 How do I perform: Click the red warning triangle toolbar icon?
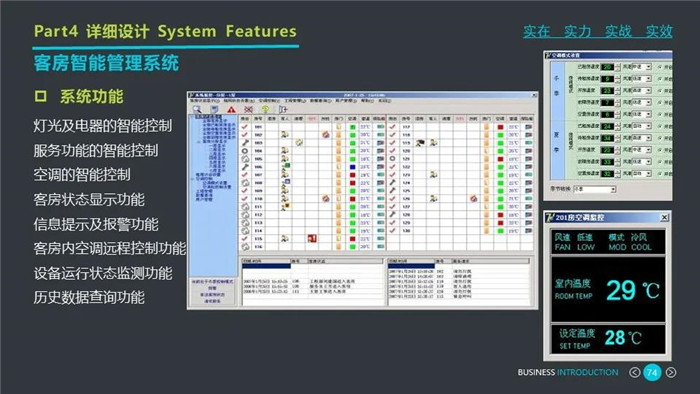[x=231, y=109]
